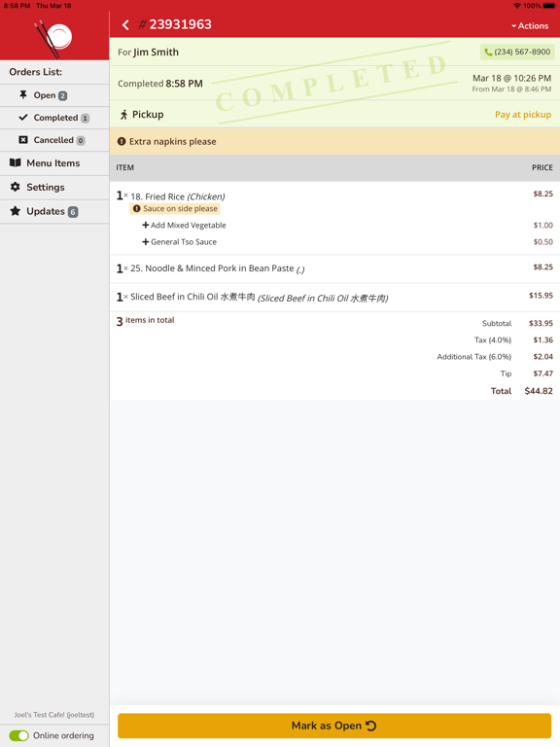This screenshot has width=560, height=747.
Task: Click the plus icon beside Add Mixed Vegetable
Action: pos(145,225)
